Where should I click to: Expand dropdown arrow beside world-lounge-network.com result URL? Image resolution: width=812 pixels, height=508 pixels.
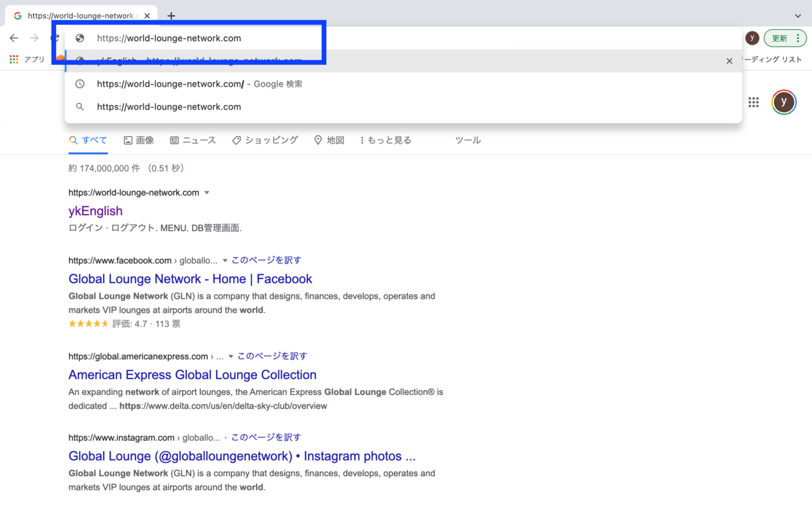coord(207,193)
